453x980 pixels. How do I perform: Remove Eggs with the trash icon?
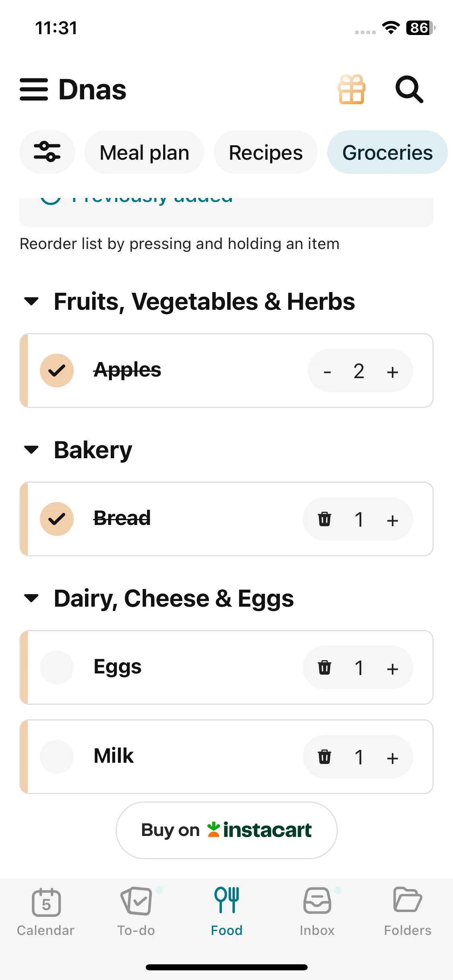tap(325, 667)
